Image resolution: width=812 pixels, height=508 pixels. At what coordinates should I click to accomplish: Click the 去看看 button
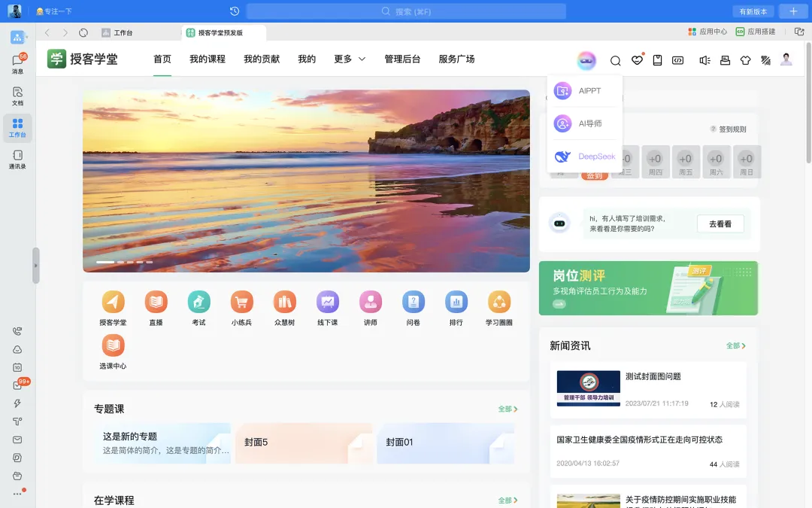(x=720, y=224)
